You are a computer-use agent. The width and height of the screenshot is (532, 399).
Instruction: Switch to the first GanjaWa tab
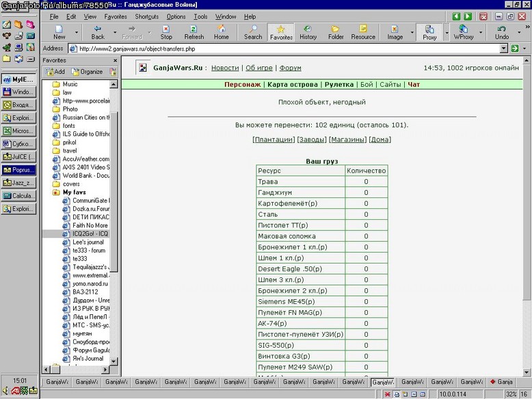57,382
